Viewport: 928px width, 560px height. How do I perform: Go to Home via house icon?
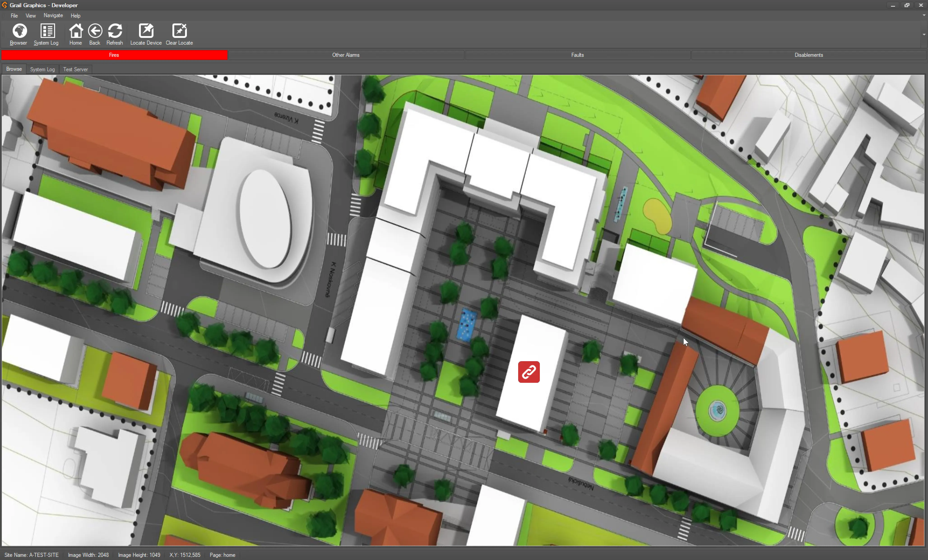coord(76,31)
